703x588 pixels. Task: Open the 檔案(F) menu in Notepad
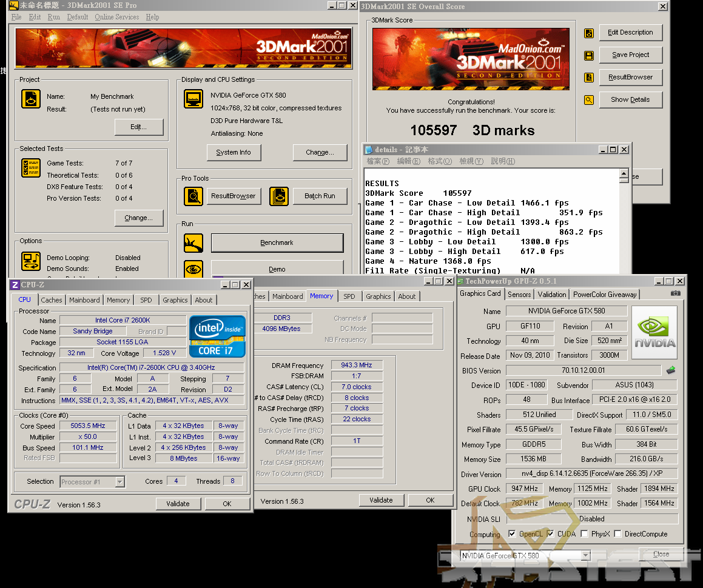[x=378, y=161]
